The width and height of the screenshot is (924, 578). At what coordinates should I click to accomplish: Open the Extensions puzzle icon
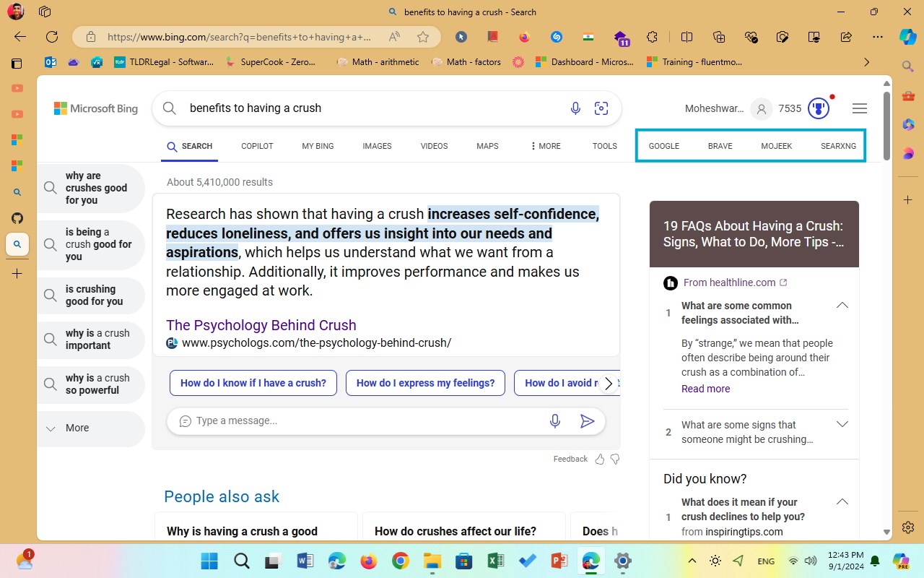(x=653, y=37)
